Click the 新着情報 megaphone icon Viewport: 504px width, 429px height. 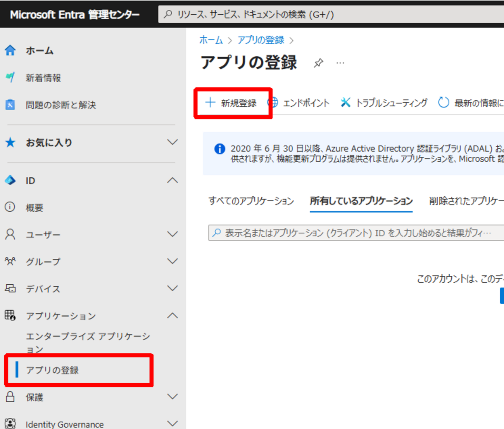coord(10,78)
